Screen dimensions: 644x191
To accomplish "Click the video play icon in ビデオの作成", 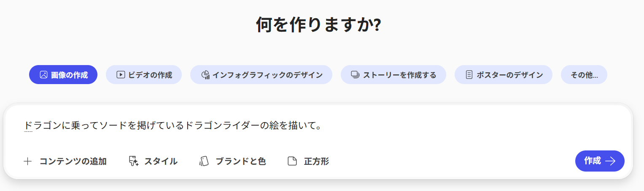I will click(x=121, y=75).
